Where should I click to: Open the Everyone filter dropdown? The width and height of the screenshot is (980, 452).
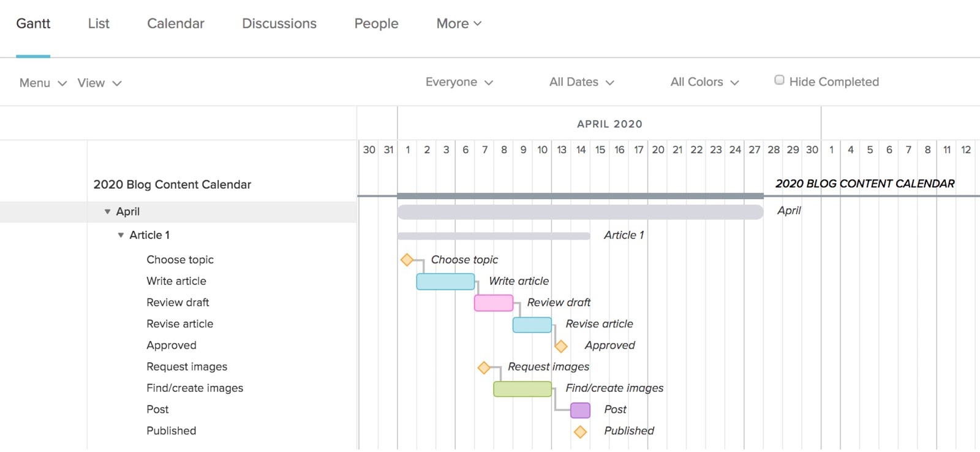[459, 82]
